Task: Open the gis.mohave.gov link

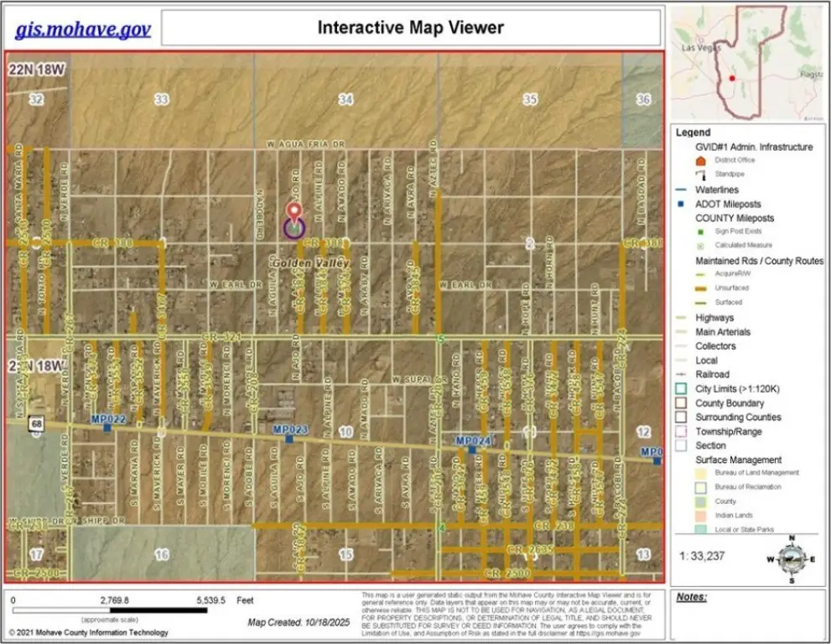Action: [x=83, y=29]
